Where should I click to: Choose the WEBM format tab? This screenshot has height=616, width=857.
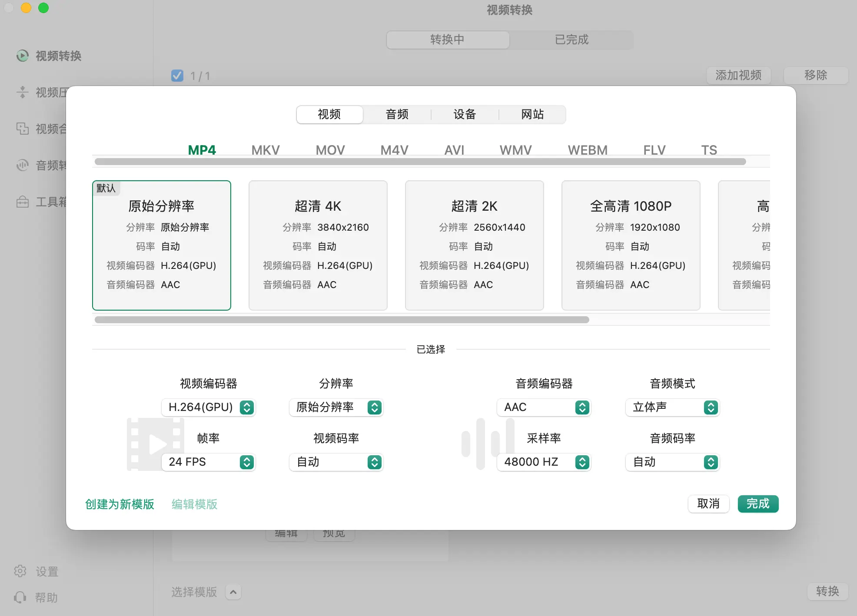[587, 150]
